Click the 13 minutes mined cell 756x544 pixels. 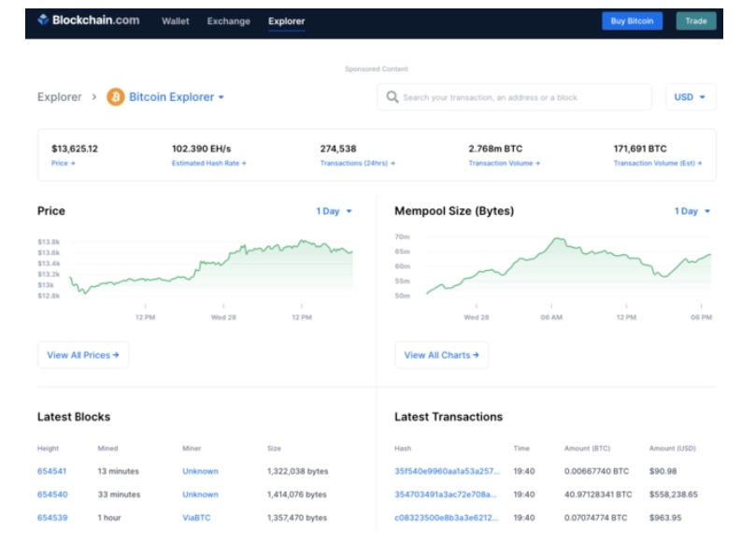[x=118, y=471]
